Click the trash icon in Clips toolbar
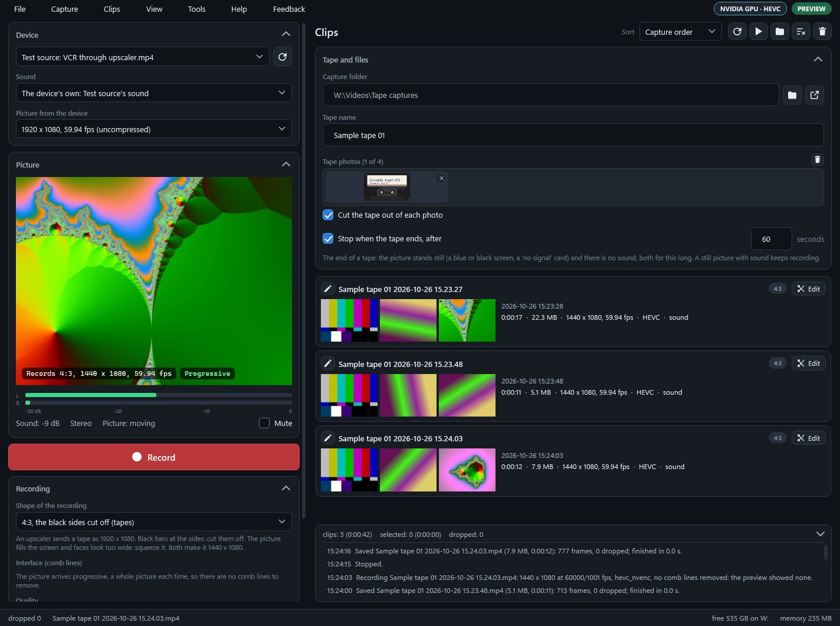Image resolution: width=840 pixels, height=626 pixels. [x=822, y=32]
